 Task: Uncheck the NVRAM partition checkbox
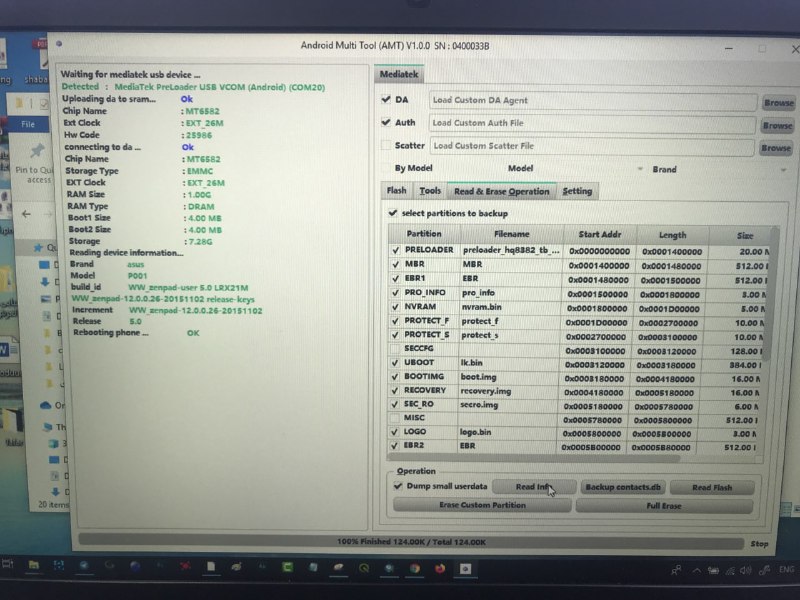(x=395, y=307)
